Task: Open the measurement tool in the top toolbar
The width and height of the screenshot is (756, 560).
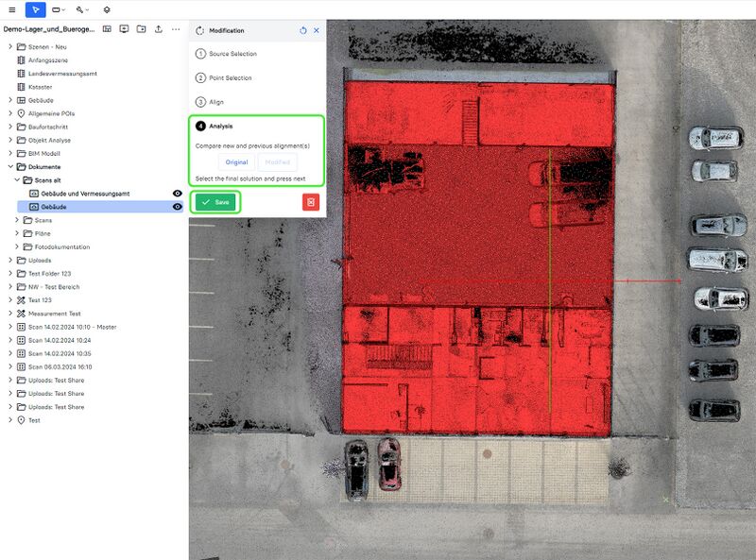Action: click(x=57, y=10)
